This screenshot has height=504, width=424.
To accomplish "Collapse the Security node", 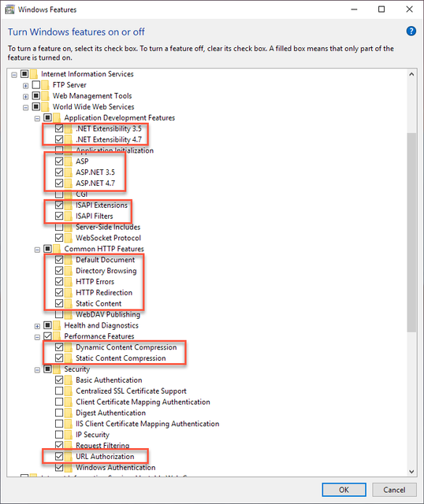I will (37, 370).
